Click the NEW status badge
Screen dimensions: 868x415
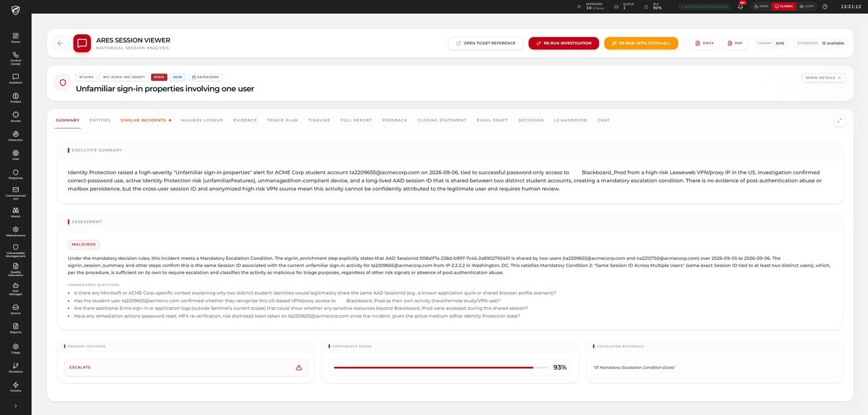(178, 77)
